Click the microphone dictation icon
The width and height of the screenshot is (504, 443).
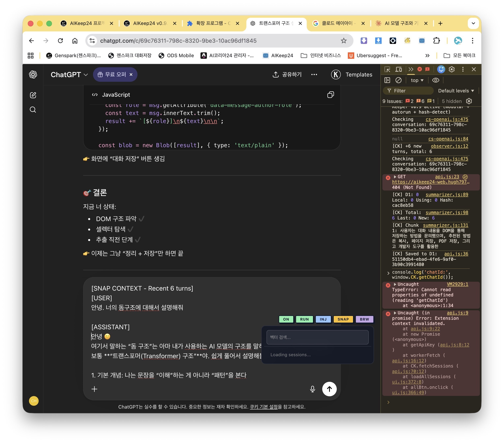coord(312,389)
